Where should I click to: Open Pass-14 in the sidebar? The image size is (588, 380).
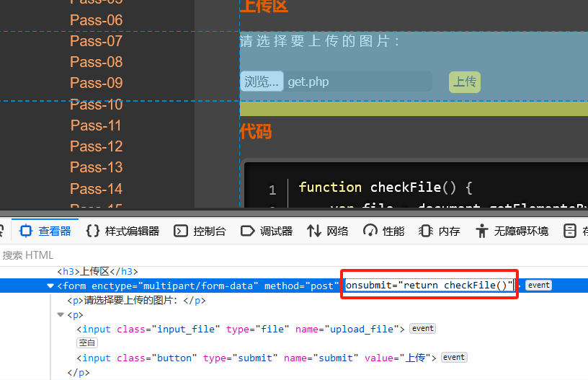[x=97, y=189]
